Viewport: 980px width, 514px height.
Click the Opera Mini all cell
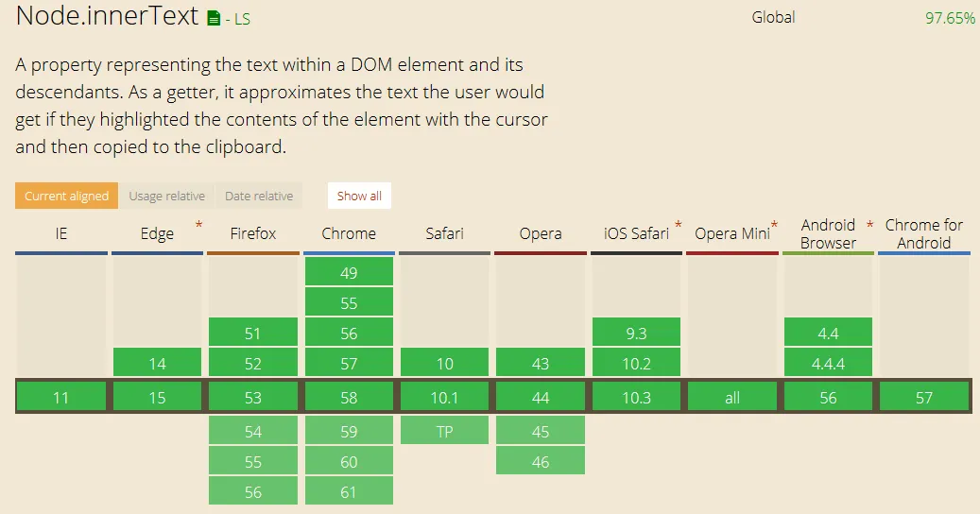732,398
